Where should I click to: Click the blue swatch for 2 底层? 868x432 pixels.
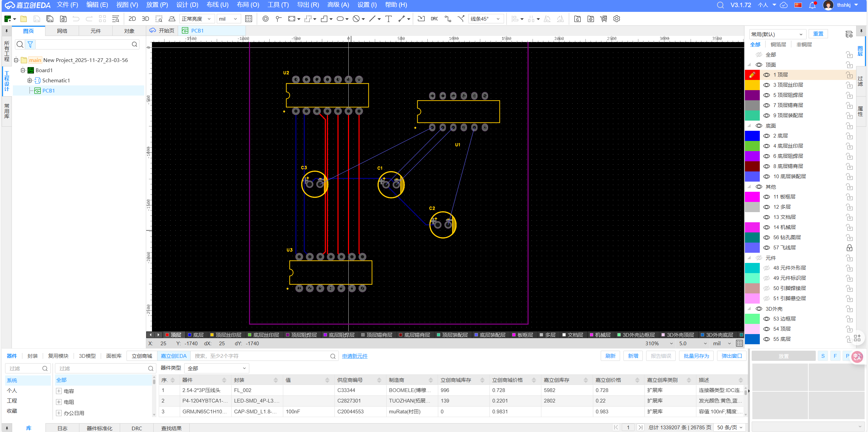coord(752,136)
